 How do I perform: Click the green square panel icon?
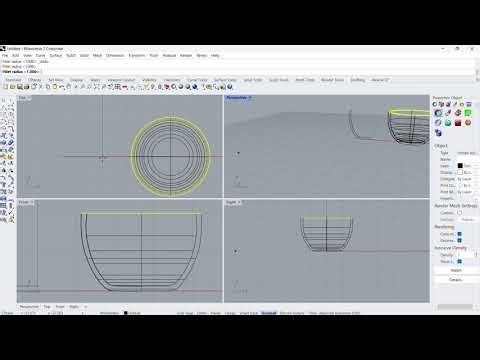click(x=468, y=113)
